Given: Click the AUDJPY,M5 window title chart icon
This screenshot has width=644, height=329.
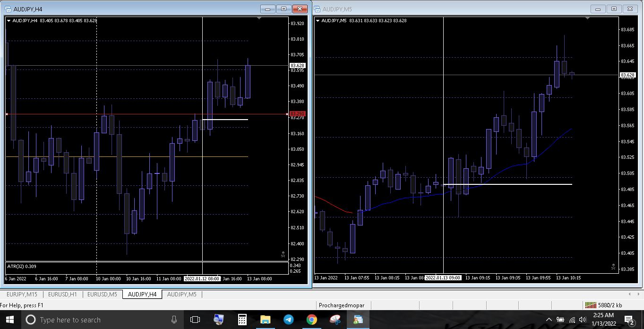Looking at the screenshot, I should coord(317,9).
